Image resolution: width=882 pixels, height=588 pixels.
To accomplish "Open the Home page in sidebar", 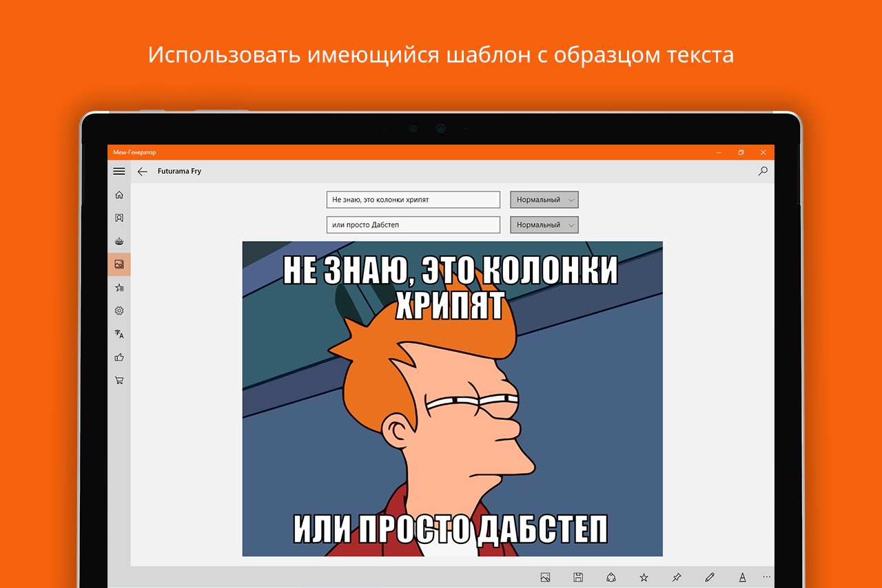I will tap(119, 195).
